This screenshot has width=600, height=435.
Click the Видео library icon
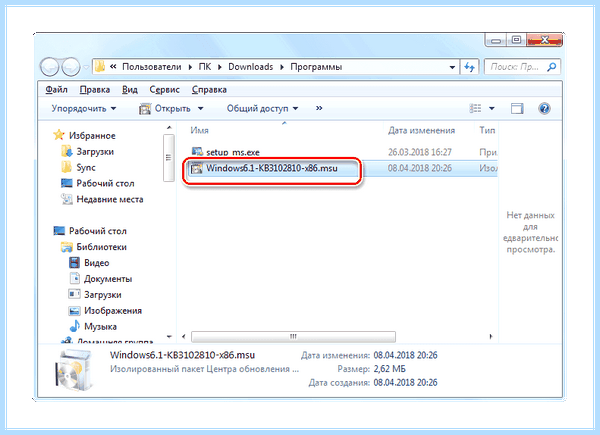[74, 262]
